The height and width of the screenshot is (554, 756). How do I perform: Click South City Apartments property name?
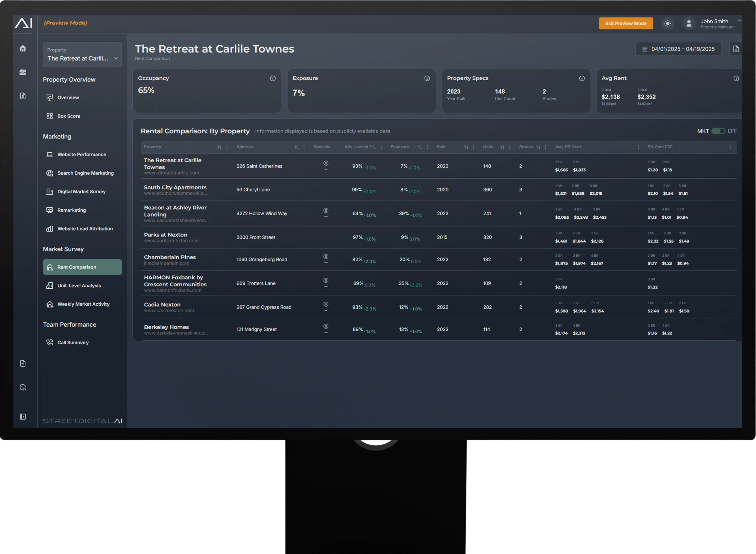coord(175,188)
